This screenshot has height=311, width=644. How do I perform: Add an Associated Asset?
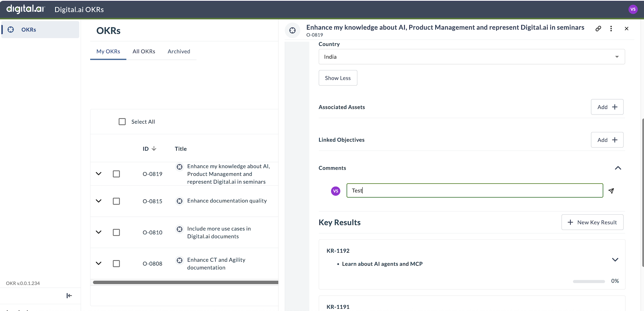click(x=607, y=107)
